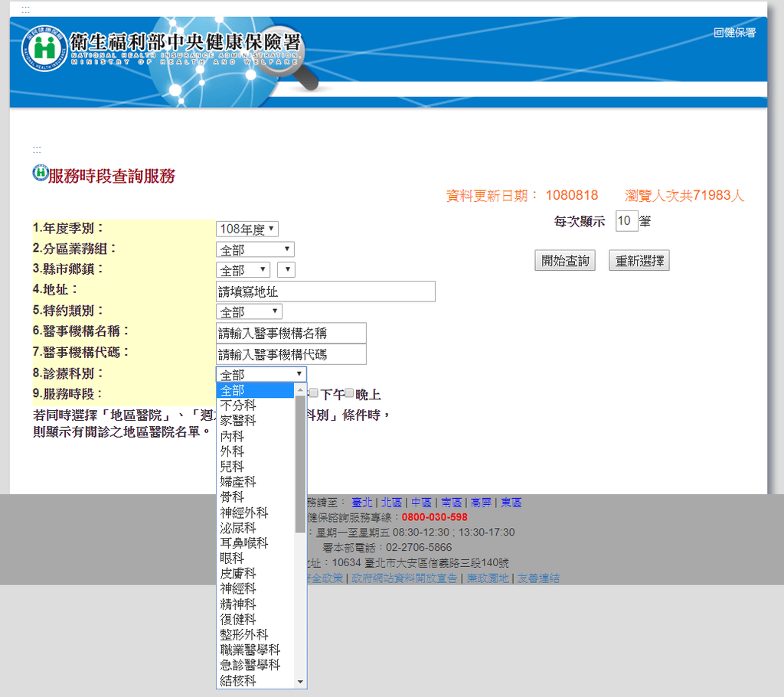Click the 重新選擇 reset button
Image resolution: width=784 pixels, height=697 pixels.
pyautogui.click(x=639, y=260)
